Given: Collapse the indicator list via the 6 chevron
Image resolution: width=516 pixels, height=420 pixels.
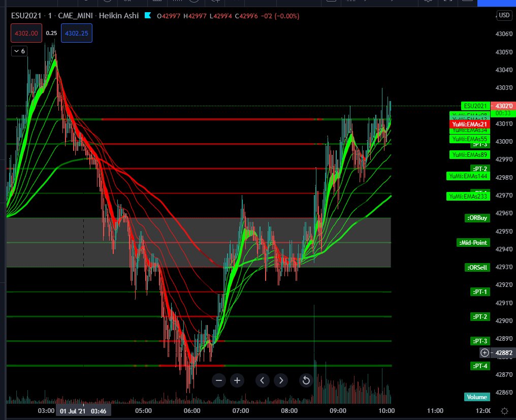Looking at the screenshot, I should pyautogui.click(x=19, y=51).
